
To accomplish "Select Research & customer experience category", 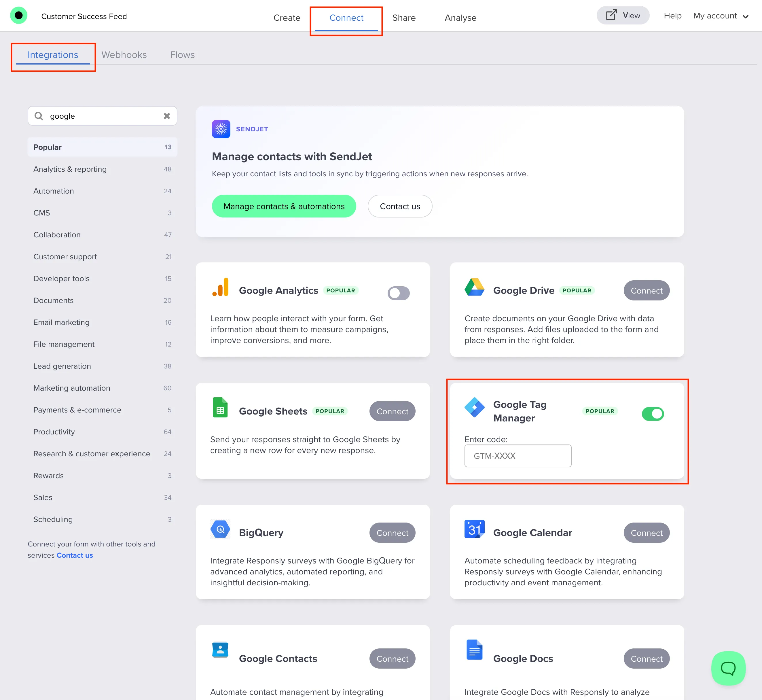I will [x=102, y=454].
